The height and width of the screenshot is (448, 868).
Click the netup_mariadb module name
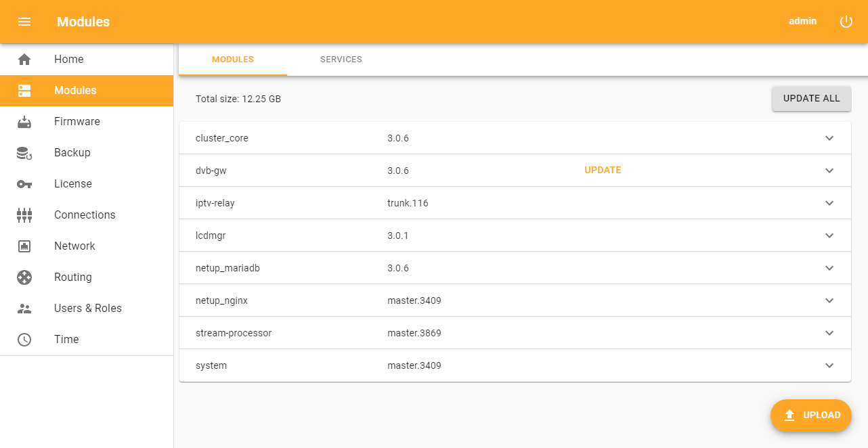(227, 268)
